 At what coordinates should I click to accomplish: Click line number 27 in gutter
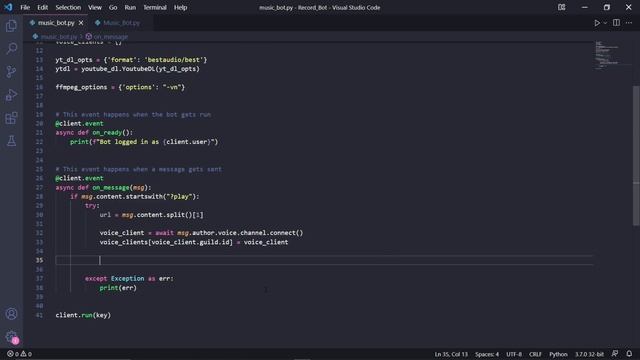pyautogui.click(x=39, y=187)
